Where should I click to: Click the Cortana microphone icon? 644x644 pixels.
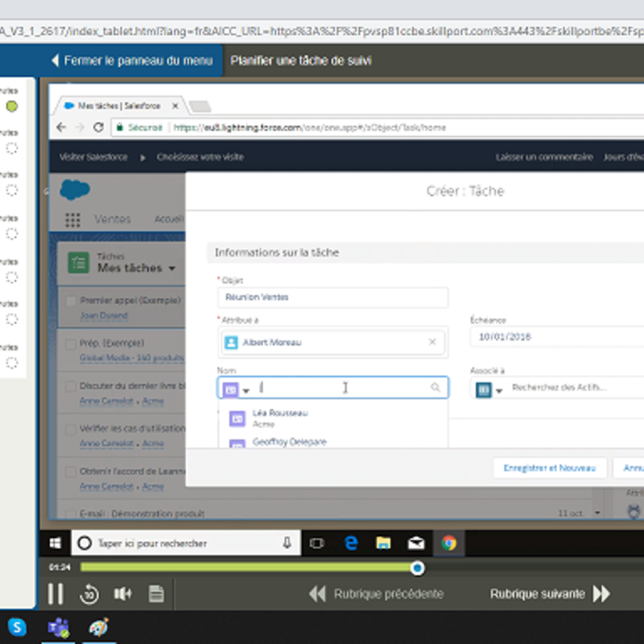point(287,543)
